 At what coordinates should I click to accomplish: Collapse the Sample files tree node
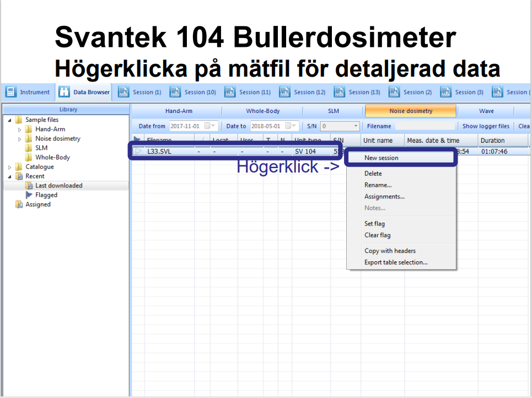[10, 120]
